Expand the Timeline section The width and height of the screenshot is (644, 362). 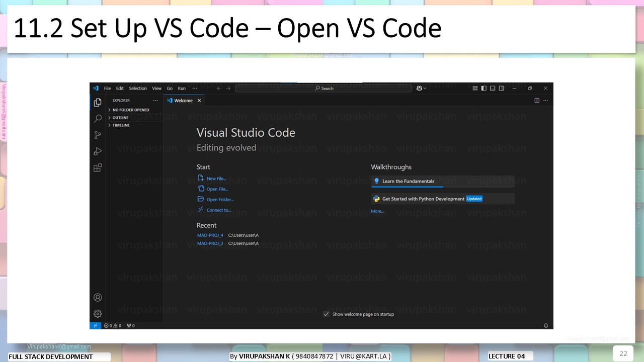(135, 125)
